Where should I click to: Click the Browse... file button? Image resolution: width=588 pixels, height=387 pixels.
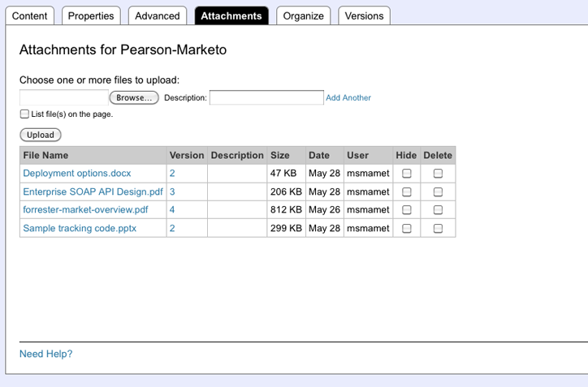point(134,98)
